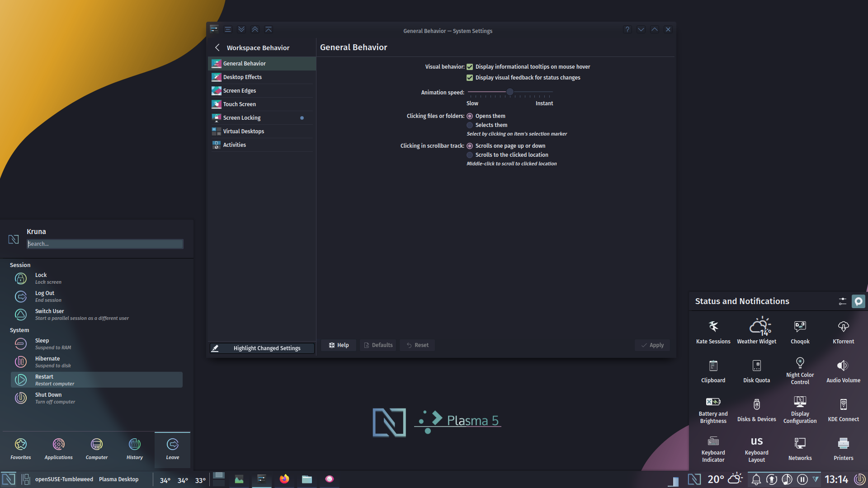Click the 13:14 clock in the panel
The height and width of the screenshot is (488, 868).
[x=836, y=479]
